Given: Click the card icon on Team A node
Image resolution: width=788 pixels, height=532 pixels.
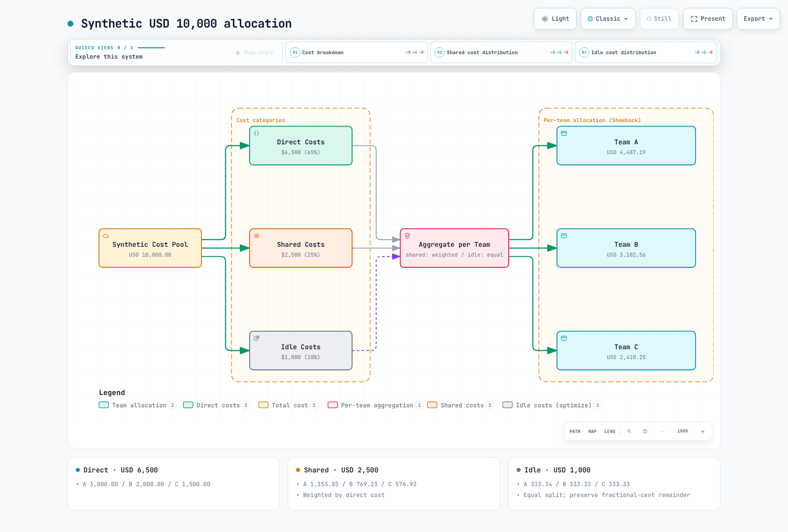Looking at the screenshot, I should point(564,133).
